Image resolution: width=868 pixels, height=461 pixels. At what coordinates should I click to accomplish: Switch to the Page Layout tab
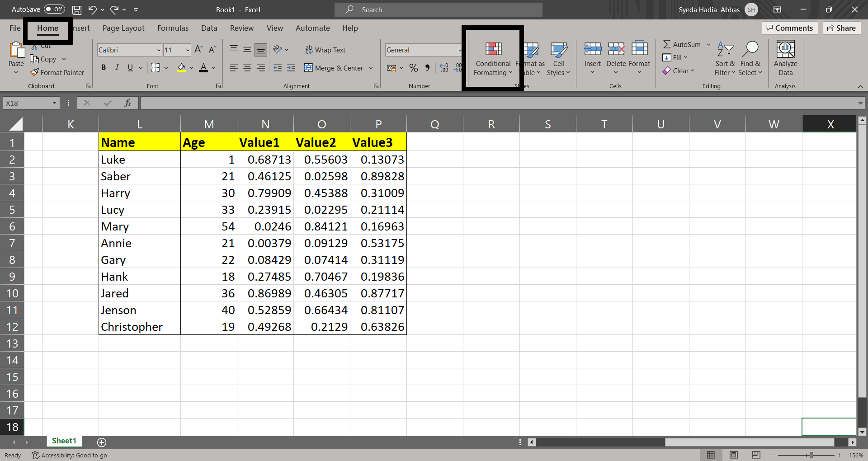point(123,28)
